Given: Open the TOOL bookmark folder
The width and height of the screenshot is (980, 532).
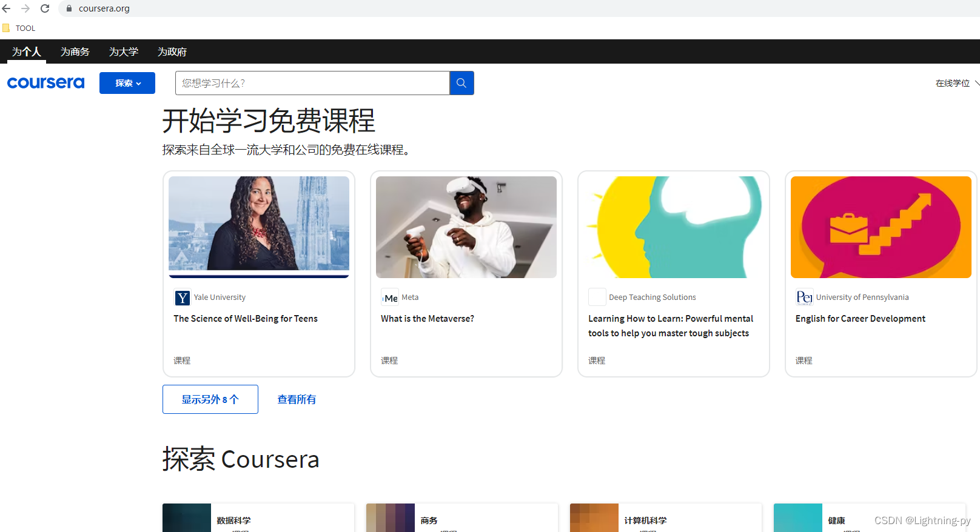Looking at the screenshot, I should (19, 28).
